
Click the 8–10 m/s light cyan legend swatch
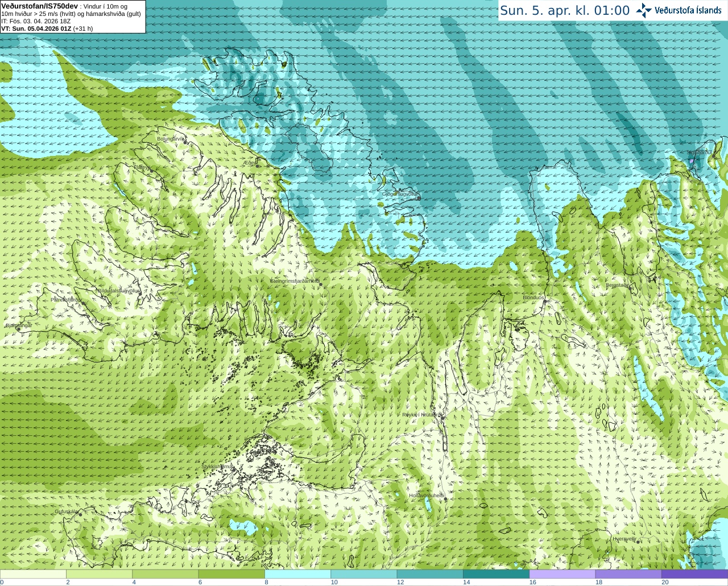pos(297,574)
